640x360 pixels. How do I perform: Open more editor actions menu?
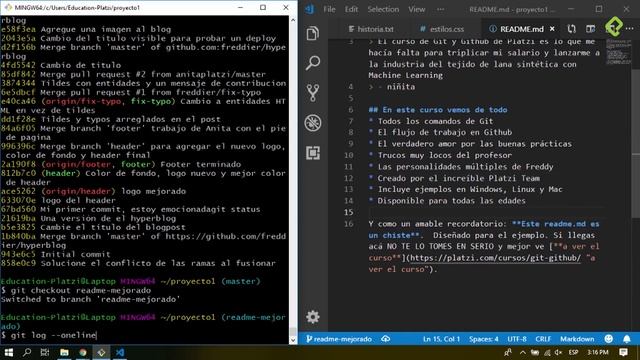tap(630, 29)
